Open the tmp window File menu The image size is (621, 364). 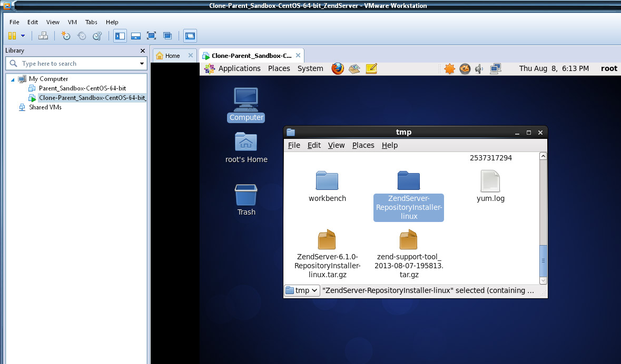pyautogui.click(x=294, y=145)
